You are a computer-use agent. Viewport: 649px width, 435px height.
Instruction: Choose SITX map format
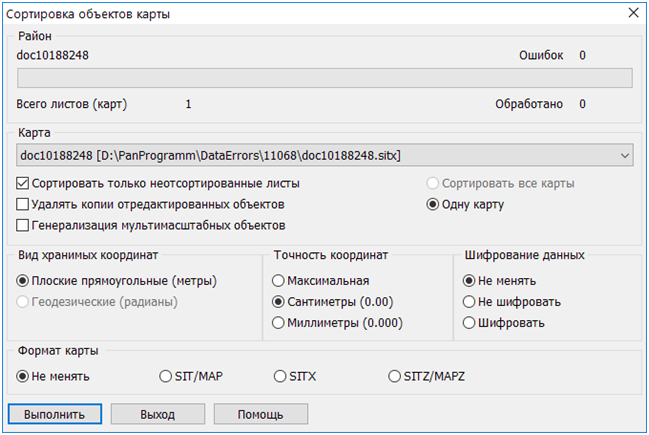[x=280, y=377]
